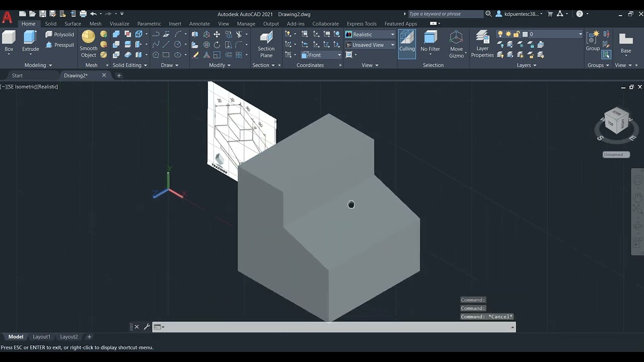
Task: Select the Rectangle draw tool
Action: click(x=166, y=55)
